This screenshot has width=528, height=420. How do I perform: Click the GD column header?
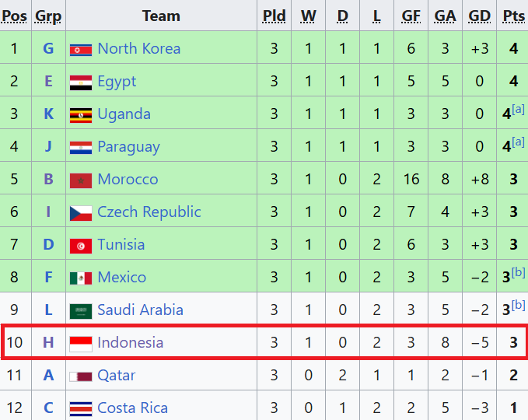pos(480,16)
